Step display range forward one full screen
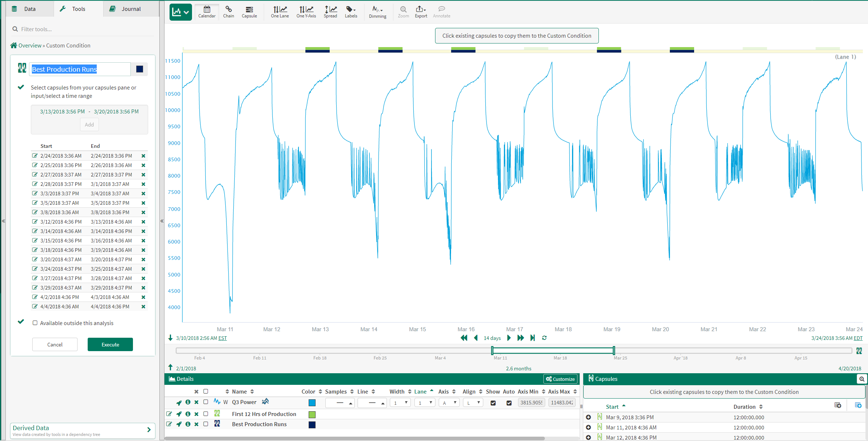The height and width of the screenshot is (441, 868). click(x=521, y=338)
